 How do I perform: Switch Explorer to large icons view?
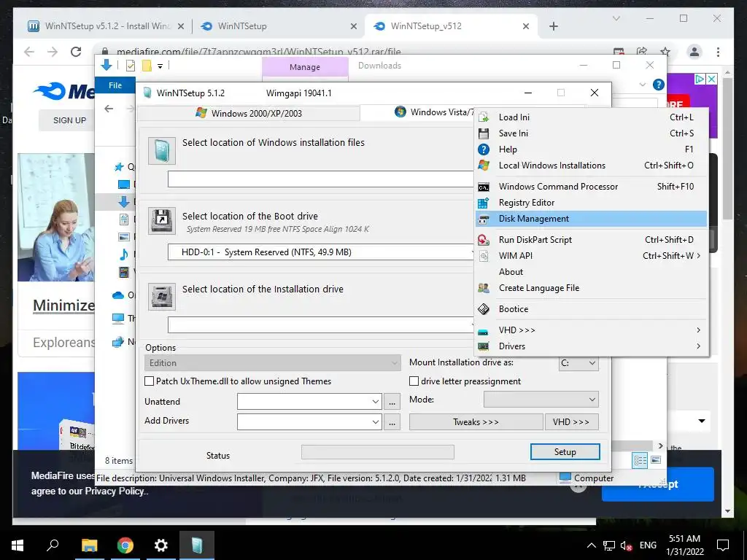[656, 460]
